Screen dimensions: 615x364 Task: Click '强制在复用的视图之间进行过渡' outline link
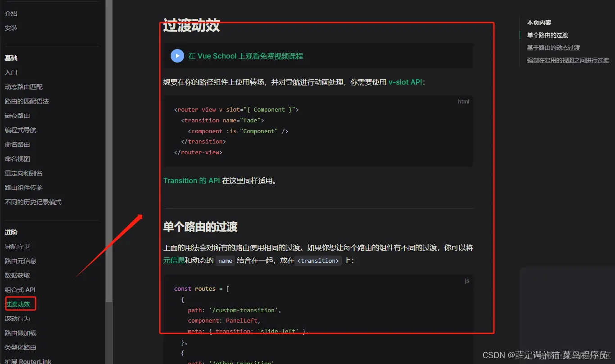568,59
